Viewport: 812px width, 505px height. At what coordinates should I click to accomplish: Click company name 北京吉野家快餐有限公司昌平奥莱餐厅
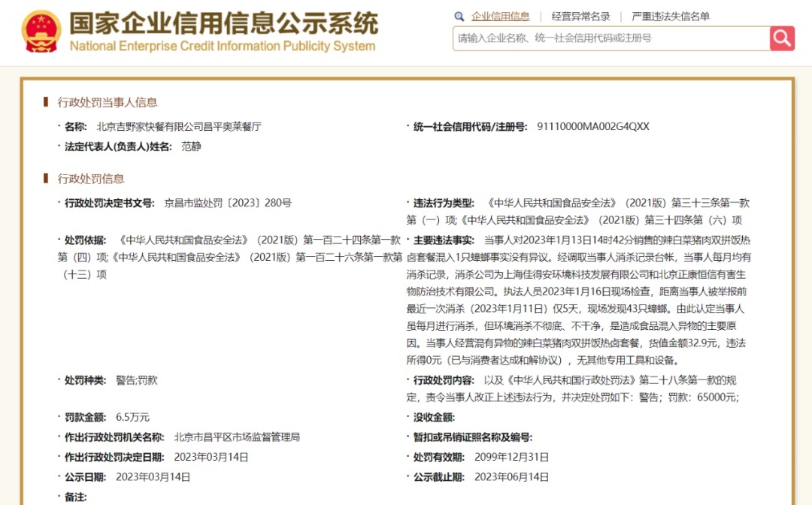pyautogui.click(x=179, y=127)
